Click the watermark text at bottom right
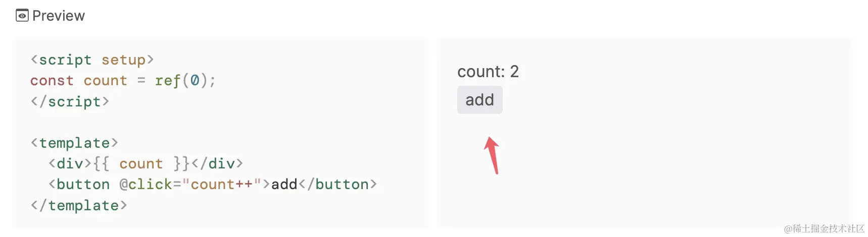868x237 pixels. click(824, 228)
